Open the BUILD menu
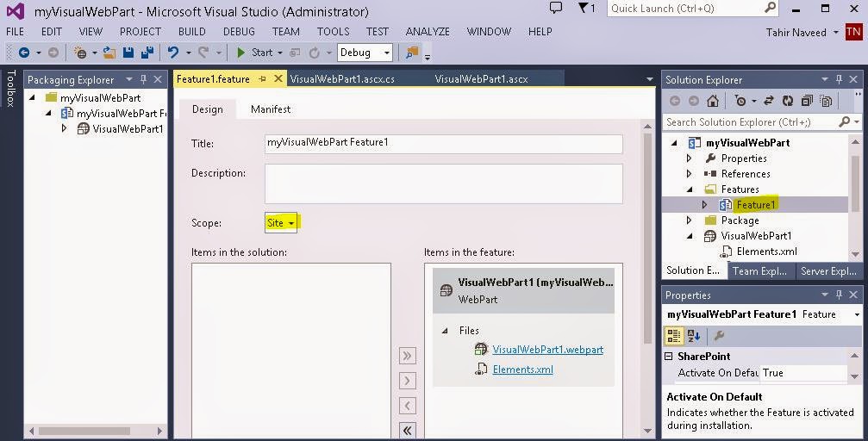The height and width of the screenshot is (441, 868). (192, 32)
